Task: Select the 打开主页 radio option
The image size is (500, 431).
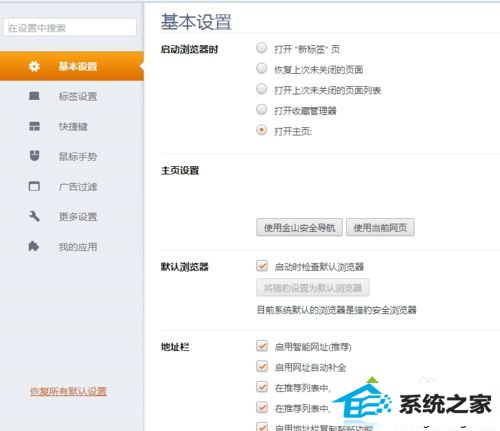Action: coord(262,130)
